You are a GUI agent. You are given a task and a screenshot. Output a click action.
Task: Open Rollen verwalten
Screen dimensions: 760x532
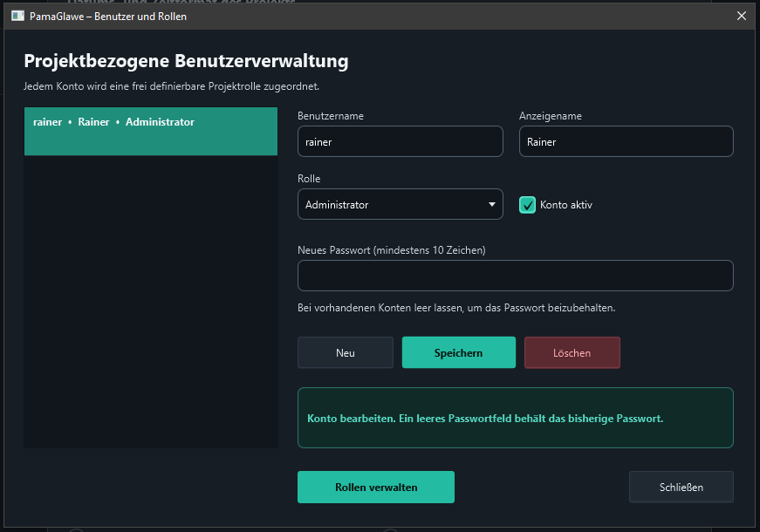[x=376, y=487]
